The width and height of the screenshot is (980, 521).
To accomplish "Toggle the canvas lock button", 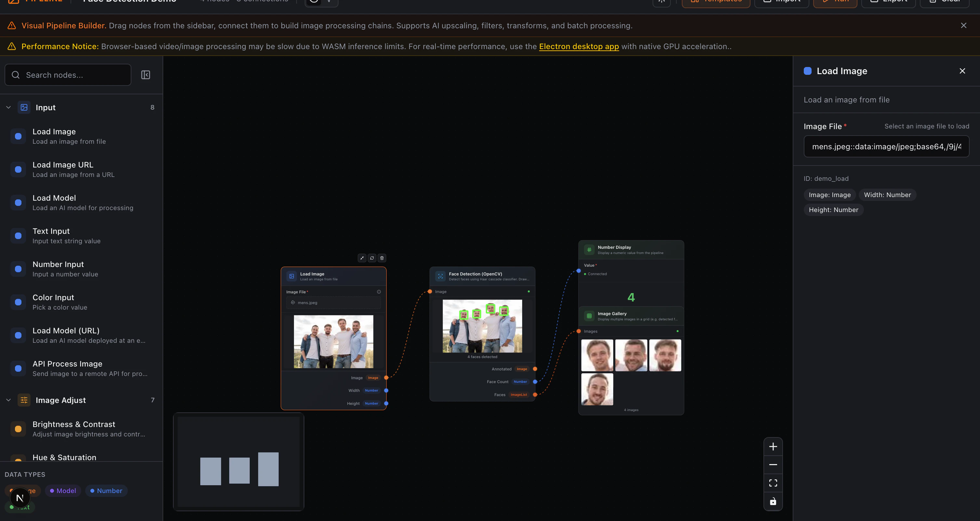I will [x=773, y=501].
